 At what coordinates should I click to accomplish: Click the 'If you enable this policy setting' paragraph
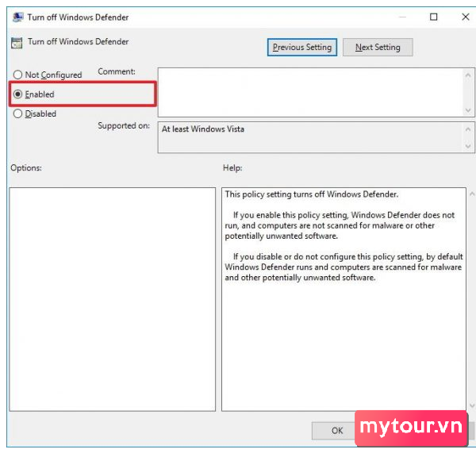click(x=340, y=225)
